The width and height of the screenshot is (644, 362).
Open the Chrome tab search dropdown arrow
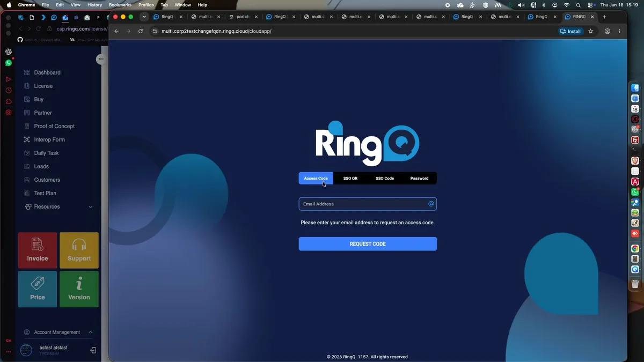click(x=144, y=17)
